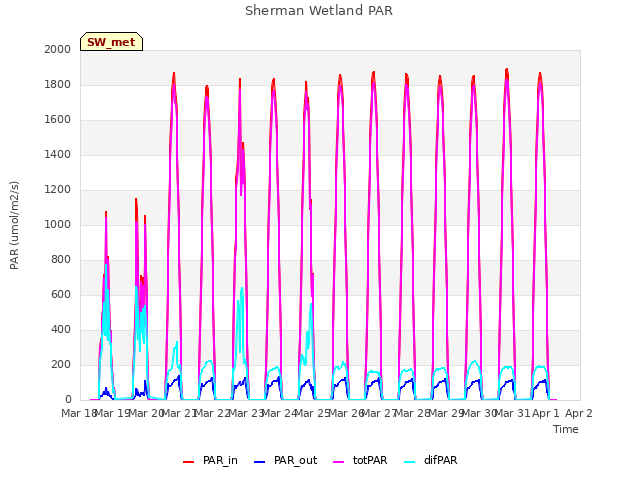
Task: Click the Mar 21 x-axis date label
Action: click(179, 413)
